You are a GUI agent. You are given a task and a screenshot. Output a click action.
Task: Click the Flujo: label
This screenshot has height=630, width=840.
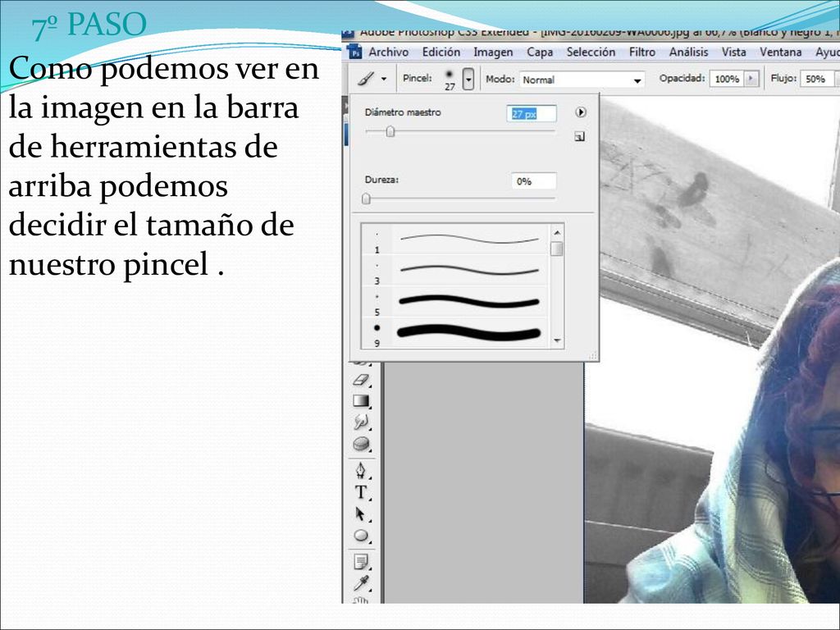click(783, 78)
